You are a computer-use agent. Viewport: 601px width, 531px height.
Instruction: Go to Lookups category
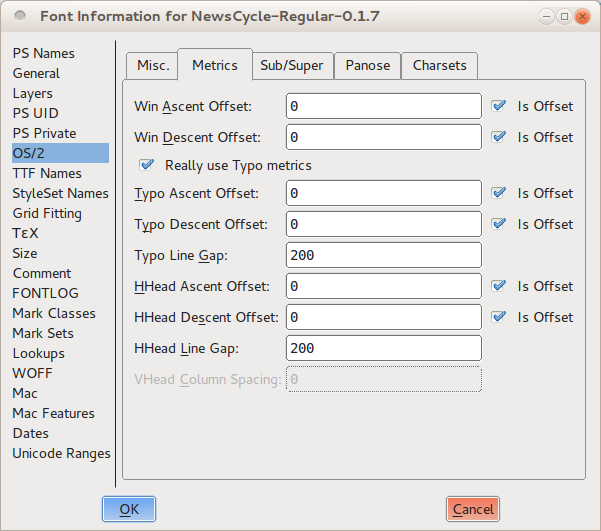(38, 353)
